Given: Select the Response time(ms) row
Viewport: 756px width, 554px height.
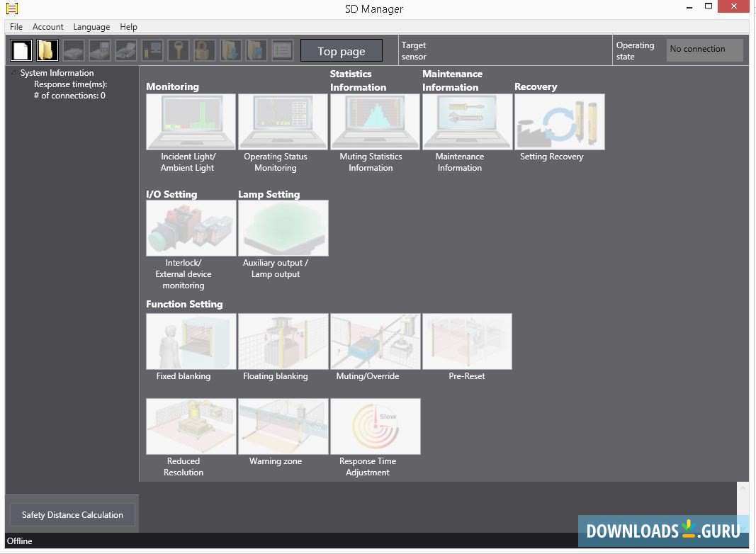Looking at the screenshot, I should click(x=70, y=84).
